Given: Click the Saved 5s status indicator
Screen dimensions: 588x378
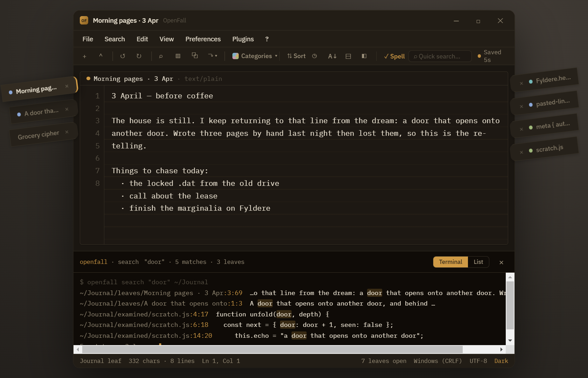Looking at the screenshot, I should point(490,56).
